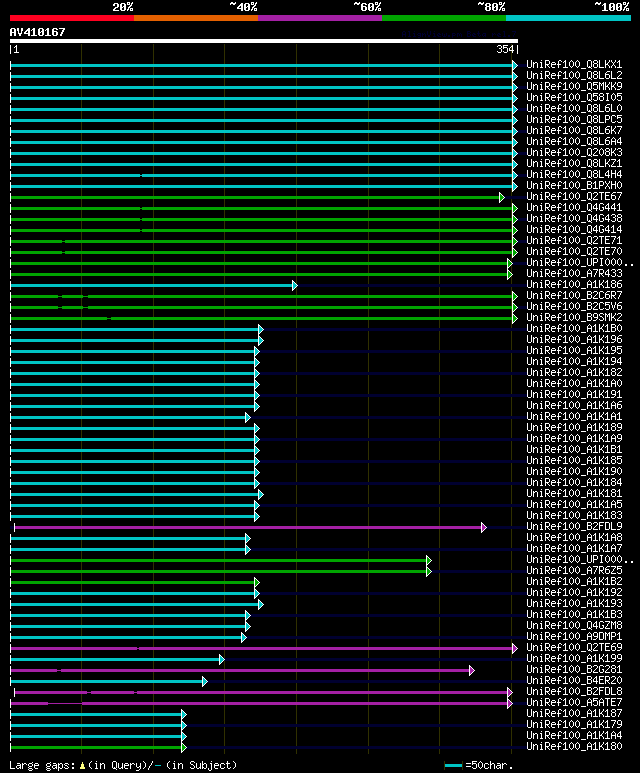The image size is (640, 773).
Task: Select label UniRef100_A1K183
Action: click(574, 516)
